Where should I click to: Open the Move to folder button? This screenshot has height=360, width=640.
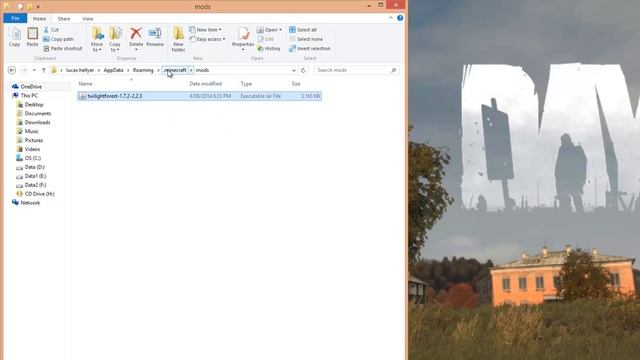pos(97,39)
